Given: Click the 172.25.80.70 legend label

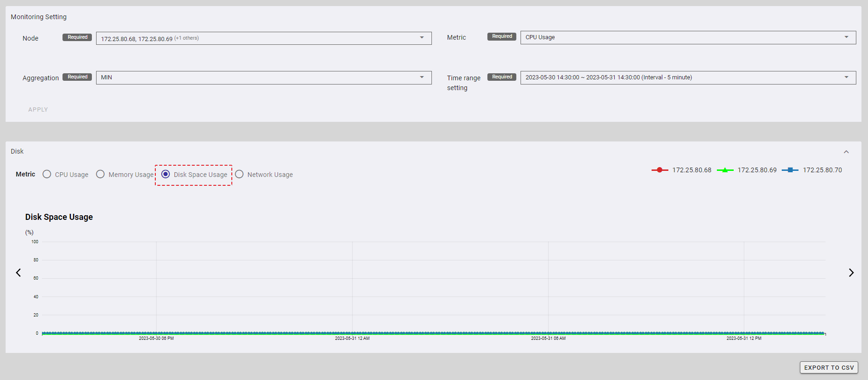Looking at the screenshot, I should pos(822,170).
